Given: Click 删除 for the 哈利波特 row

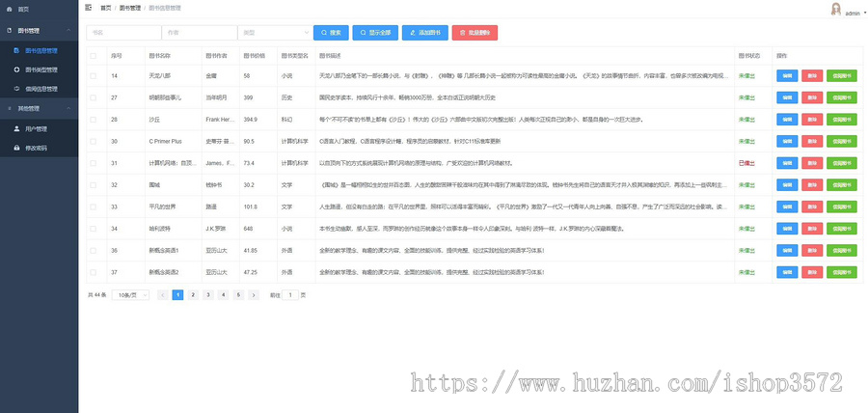Looking at the screenshot, I should [812, 229].
